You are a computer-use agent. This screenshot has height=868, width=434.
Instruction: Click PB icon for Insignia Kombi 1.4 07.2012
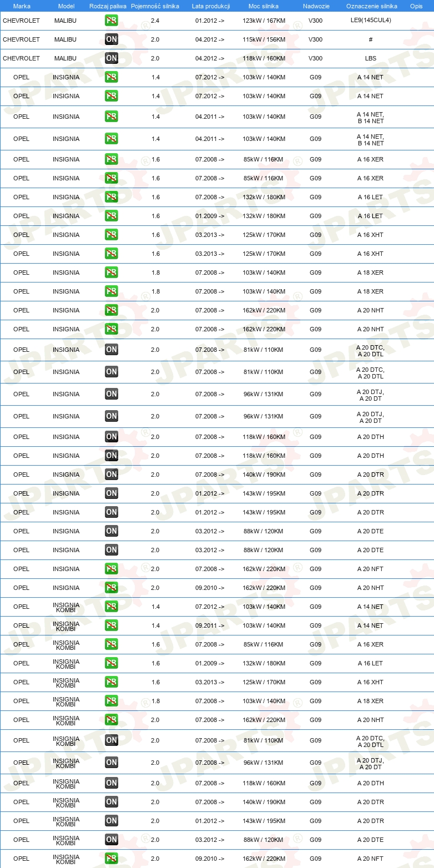pos(112,607)
